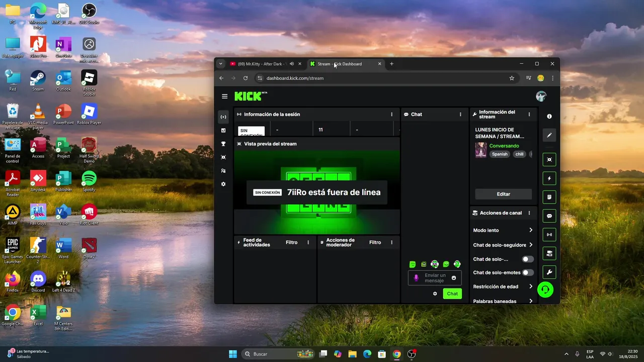Toggle the Chat de solo-... switch
This screenshot has width=644, height=362.
[528, 259]
